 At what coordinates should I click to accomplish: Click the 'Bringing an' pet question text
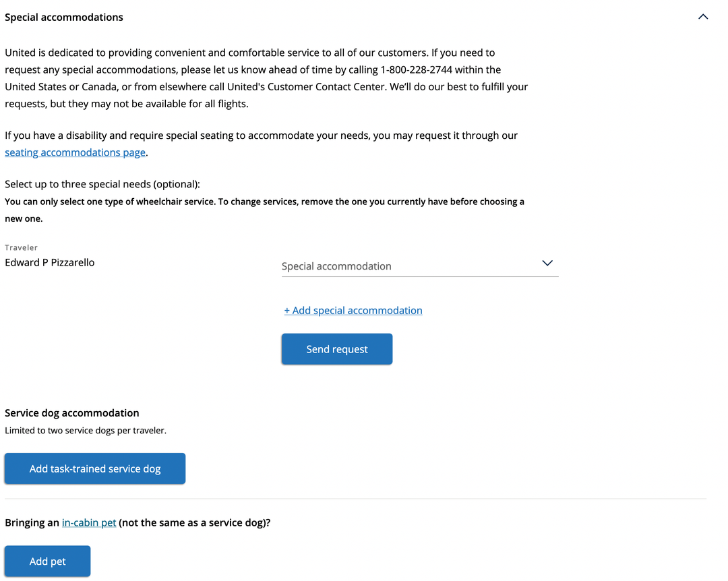(138, 522)
